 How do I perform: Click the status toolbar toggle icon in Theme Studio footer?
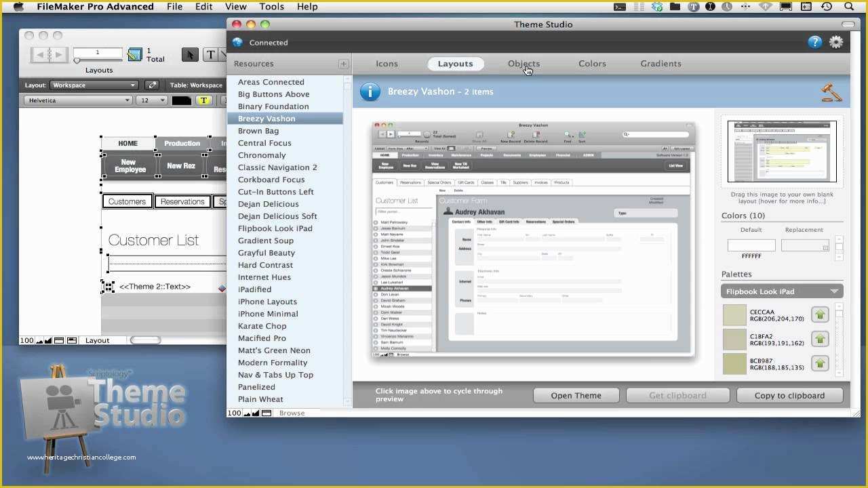[x=267, y=413]
